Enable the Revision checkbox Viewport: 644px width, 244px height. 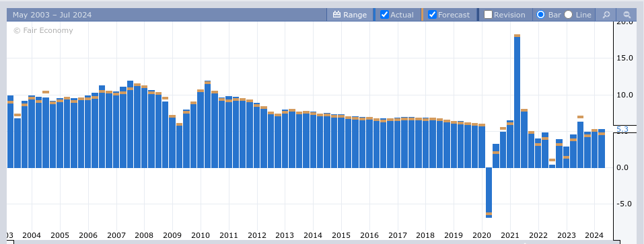click(x=488, y=15)
